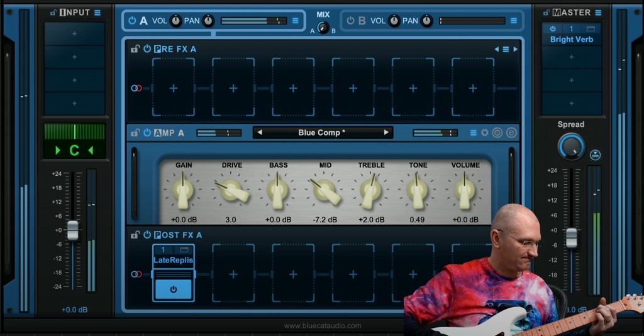Click the MASTER level fader handle
This screenshot has width=644, height=336.
click(x=571, y=238)
